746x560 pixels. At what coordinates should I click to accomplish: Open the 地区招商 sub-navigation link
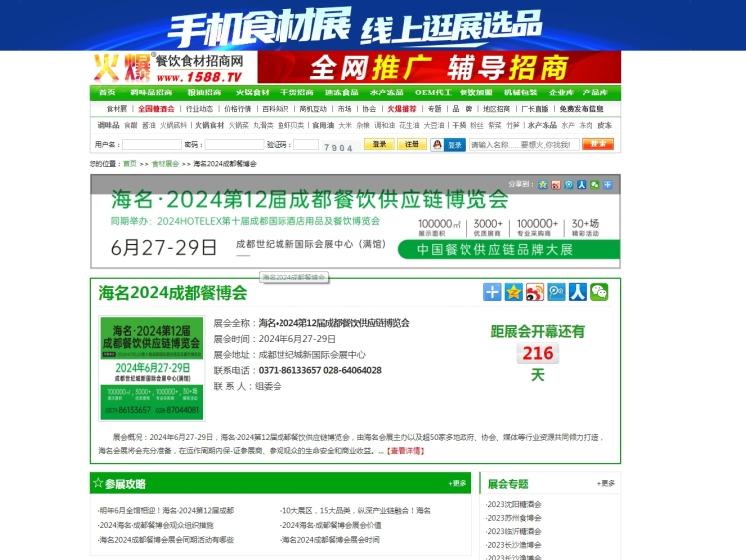point(496,109)
